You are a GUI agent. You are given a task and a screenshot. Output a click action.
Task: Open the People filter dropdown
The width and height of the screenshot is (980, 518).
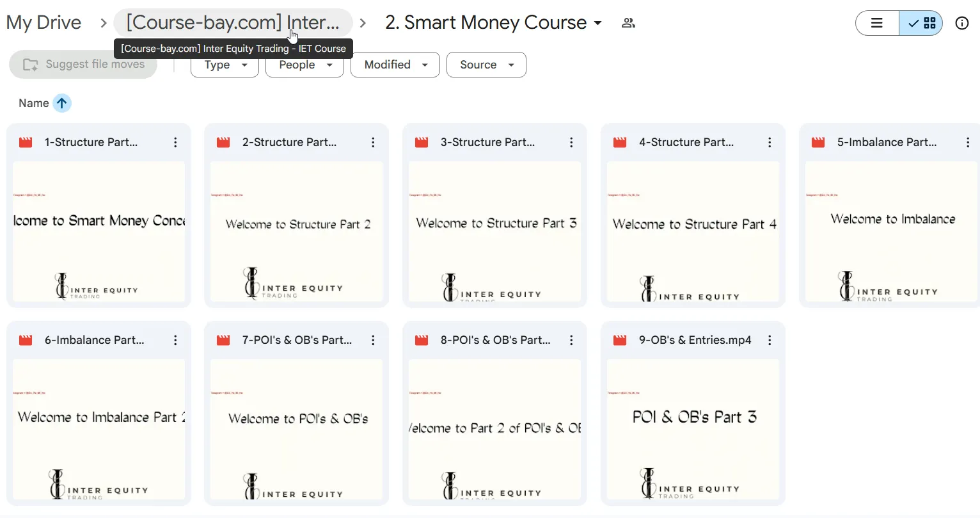[x=304, y=65]
